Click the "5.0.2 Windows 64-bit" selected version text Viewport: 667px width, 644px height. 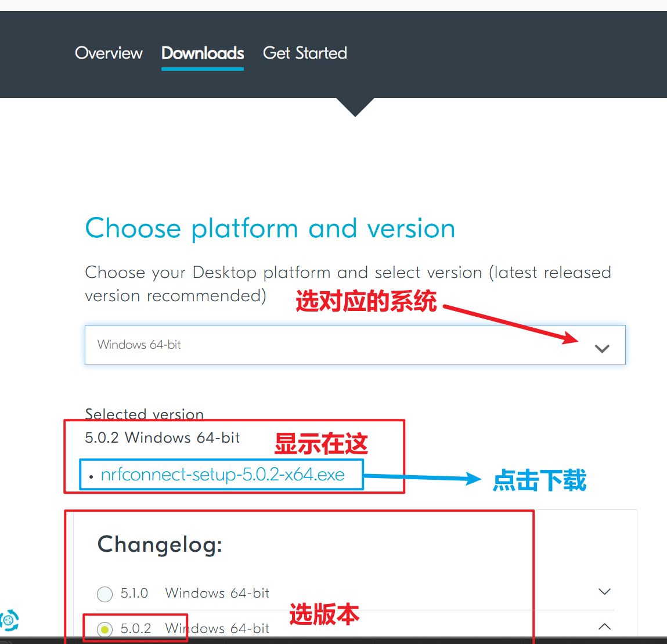(163, 437)
